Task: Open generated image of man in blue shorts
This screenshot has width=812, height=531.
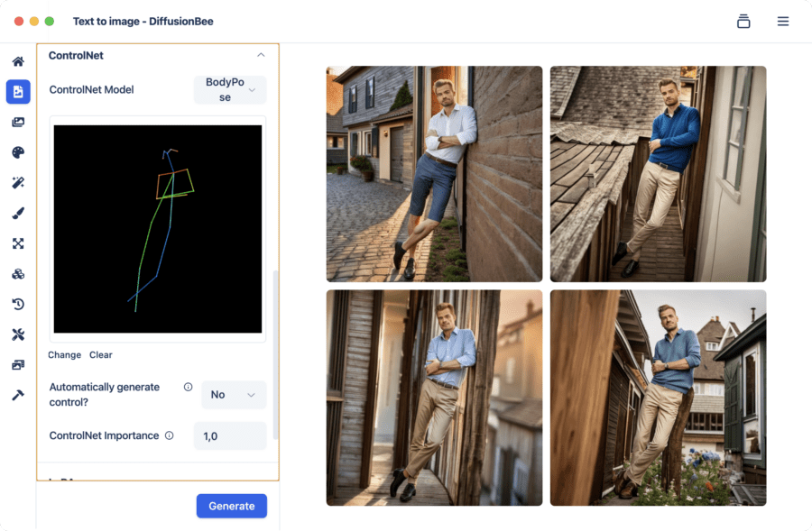Action: [x=434, y=174]
